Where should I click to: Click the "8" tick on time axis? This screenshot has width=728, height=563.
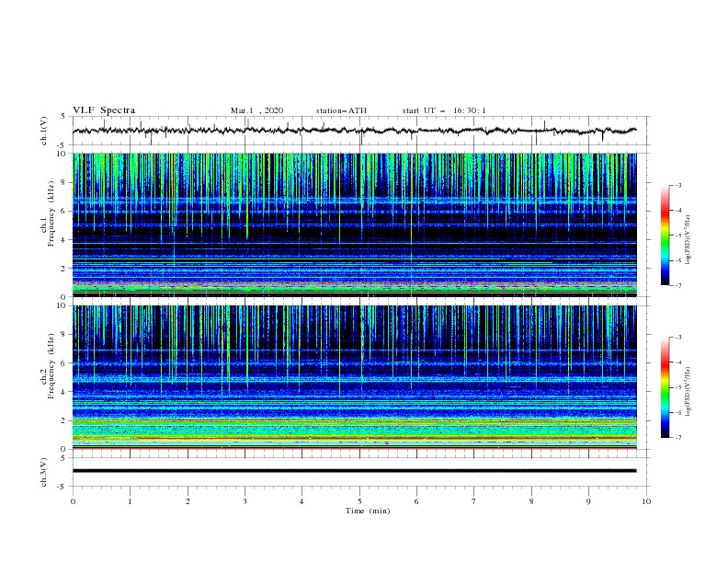[x=531, y=501]
